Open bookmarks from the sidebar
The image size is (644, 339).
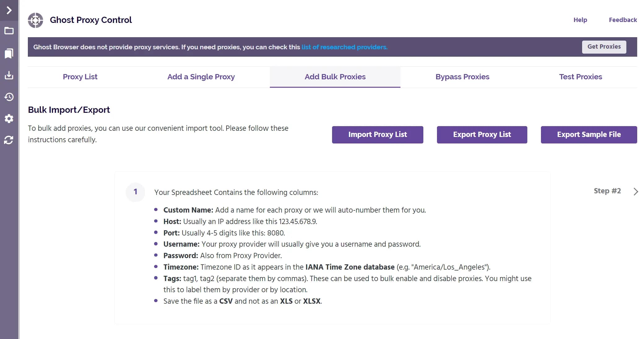click(x=9, y=53)
